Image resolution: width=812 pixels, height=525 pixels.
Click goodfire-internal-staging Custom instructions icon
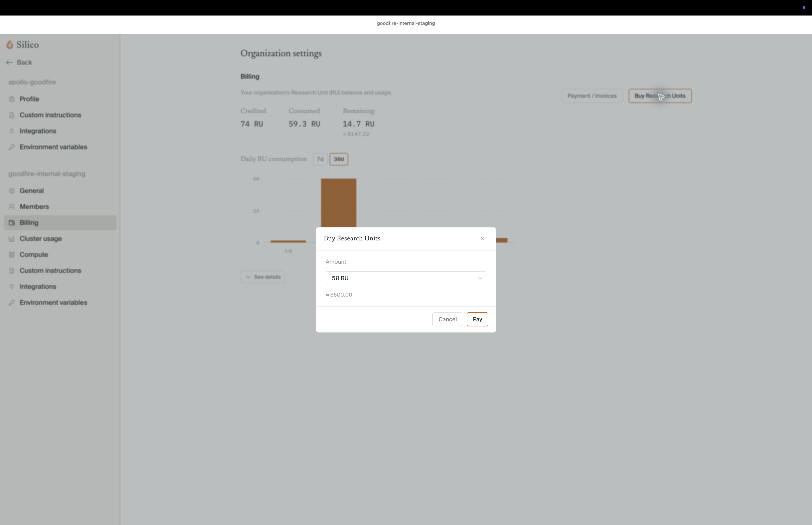pyautogui.click(x=12, y=271)
